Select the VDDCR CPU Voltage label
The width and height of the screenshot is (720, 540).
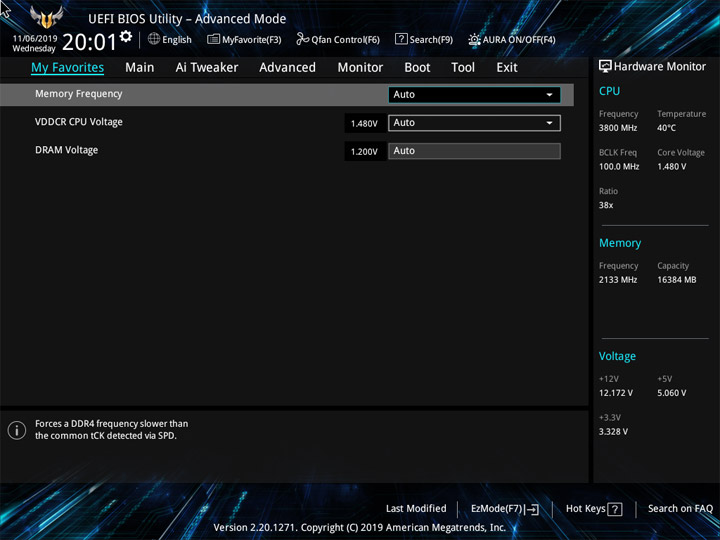point(79,122)
